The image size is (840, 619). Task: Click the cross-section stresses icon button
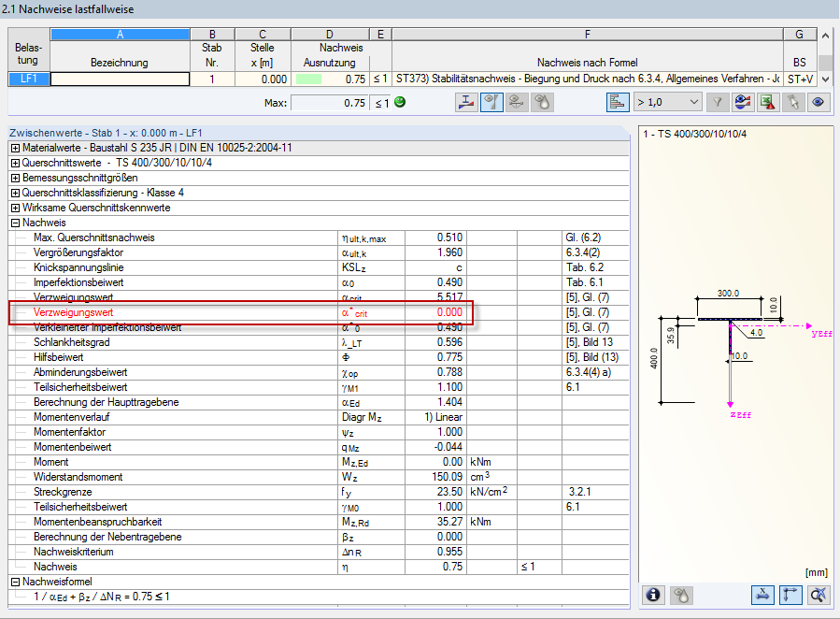point(466,102)
